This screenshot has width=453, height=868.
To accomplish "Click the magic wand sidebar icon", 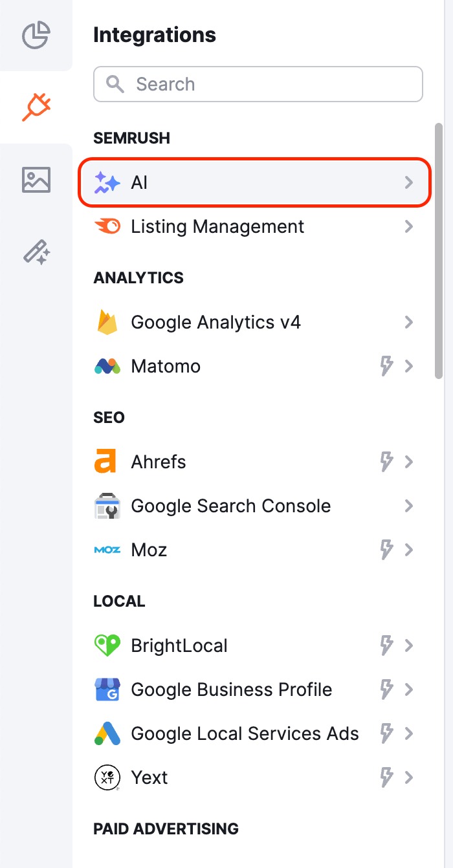I will 36,252.
